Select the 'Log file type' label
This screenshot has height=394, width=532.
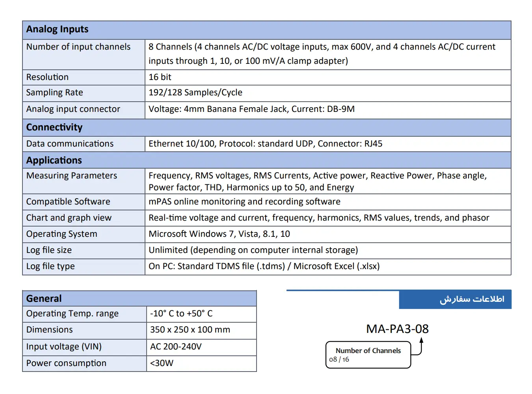click(x=50, y=266)
